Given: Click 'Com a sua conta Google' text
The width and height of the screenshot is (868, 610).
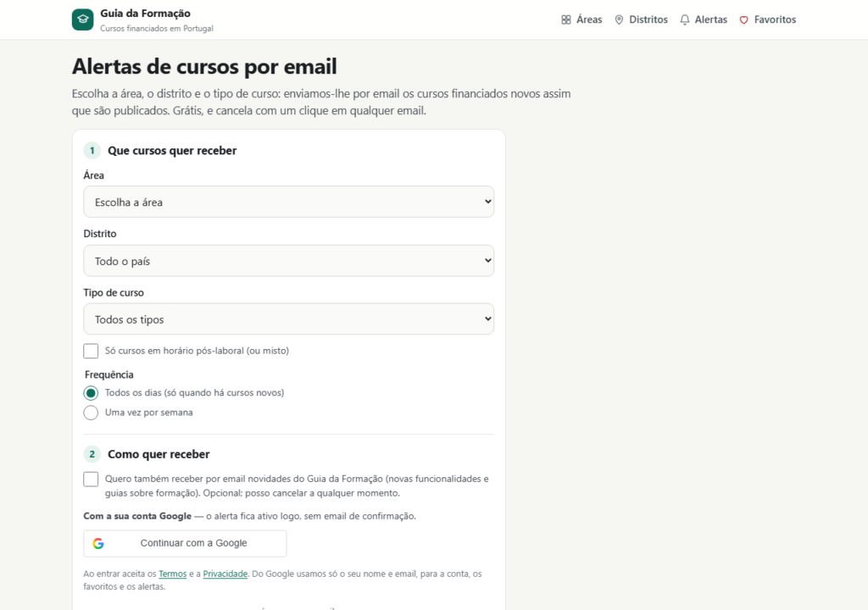Looking at the screenshot, I should click(137, 516).
